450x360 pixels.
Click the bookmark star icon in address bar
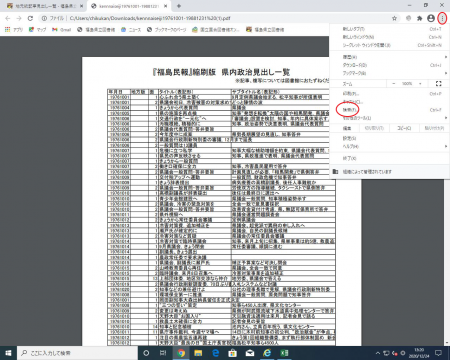pyautogui.click(x=394, y=18)
